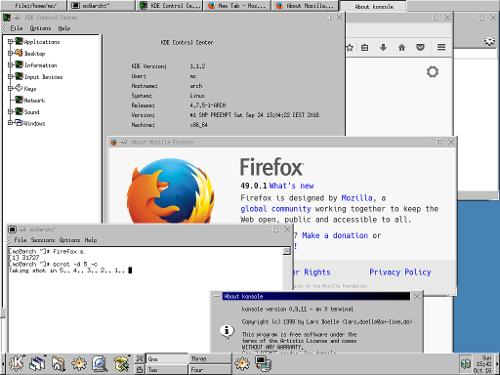The height and width of the screenshot is (375, 500).
Task: Click the What's new link
Action: (x=291, y=186)
